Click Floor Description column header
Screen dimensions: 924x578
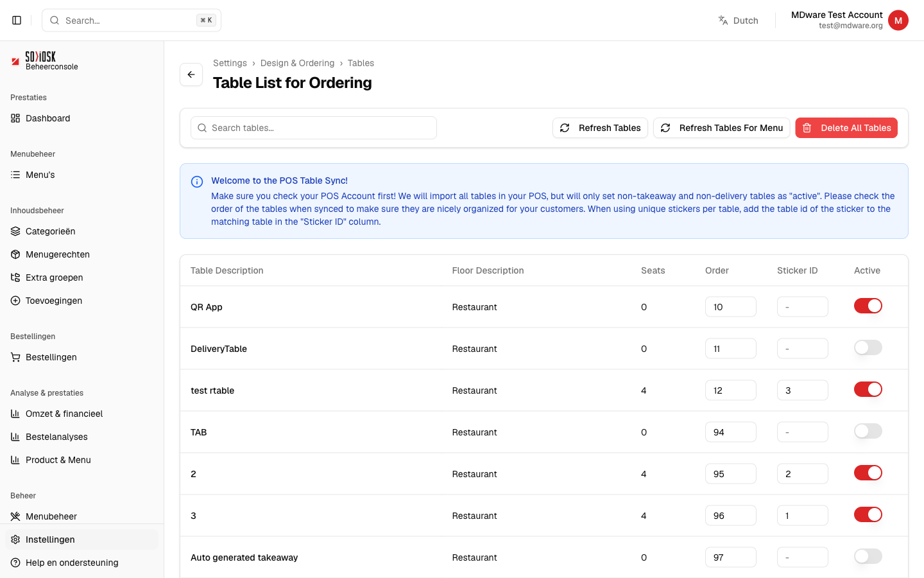tap(488, 270)
